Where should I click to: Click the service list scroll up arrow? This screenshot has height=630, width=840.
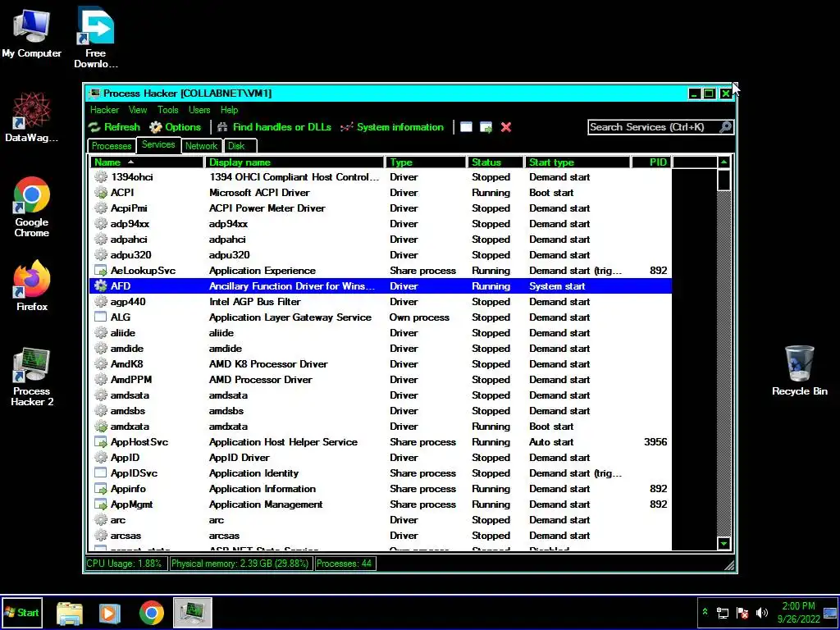[x=724, y=162]
